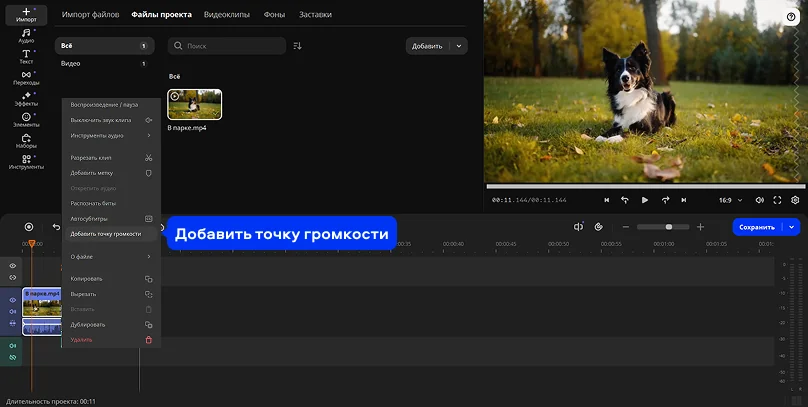Click the Добавить button

[x=427, y=46]
